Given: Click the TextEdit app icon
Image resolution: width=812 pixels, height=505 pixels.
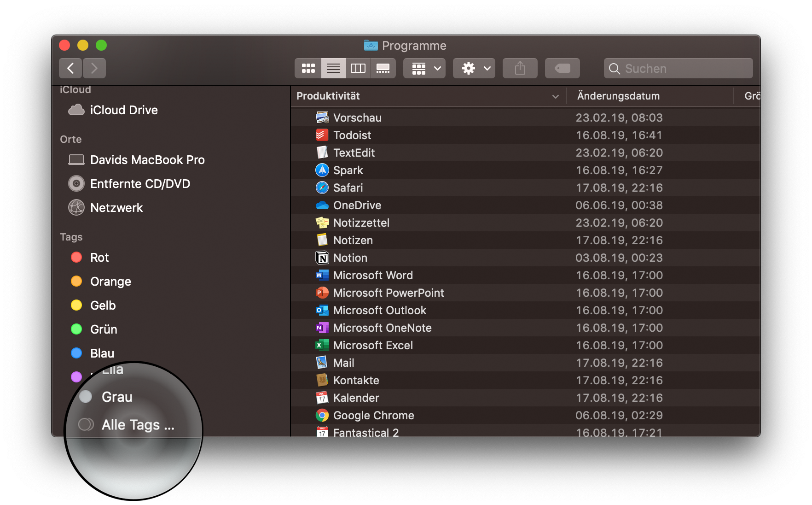Looking at the screenshot, I should pos(322,153).
